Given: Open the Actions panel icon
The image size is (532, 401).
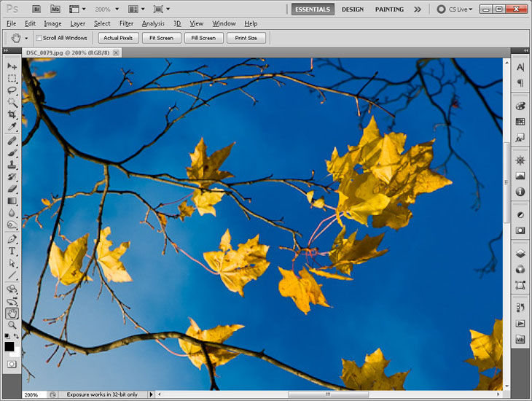Looking at the screenshot, I should tap(520, 323).
